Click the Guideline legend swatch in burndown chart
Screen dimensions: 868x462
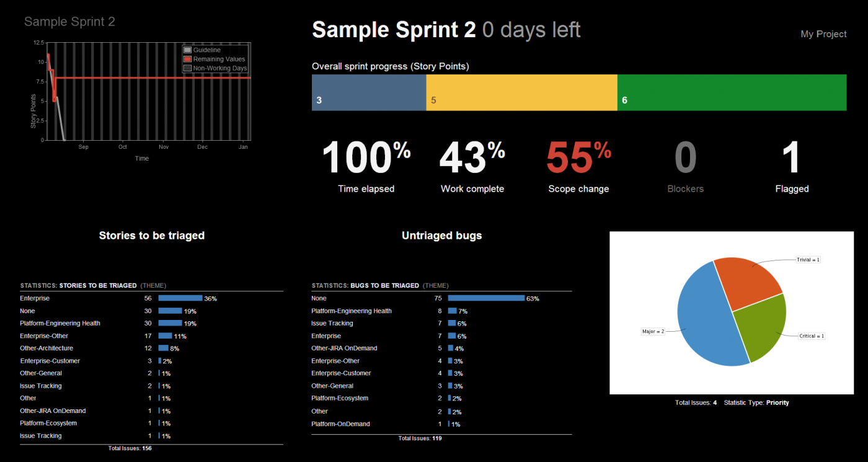pyautogui.click(x=188, y=50)
